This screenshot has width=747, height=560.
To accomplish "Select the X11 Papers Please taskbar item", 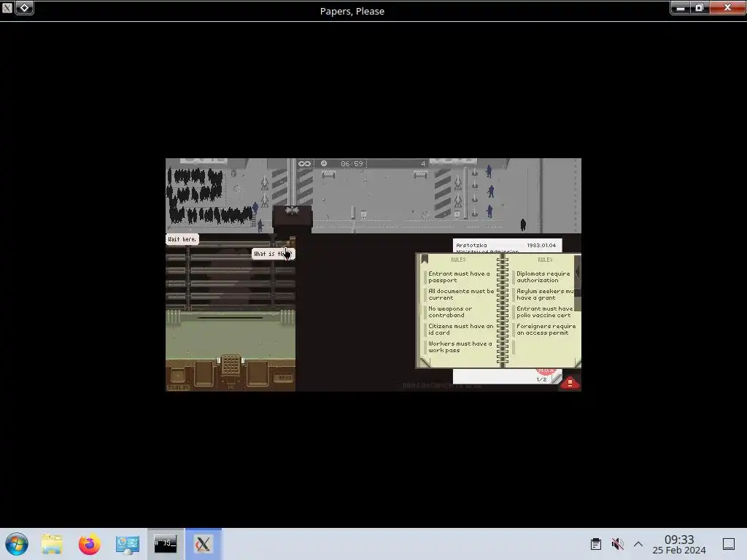I will 204,544.
